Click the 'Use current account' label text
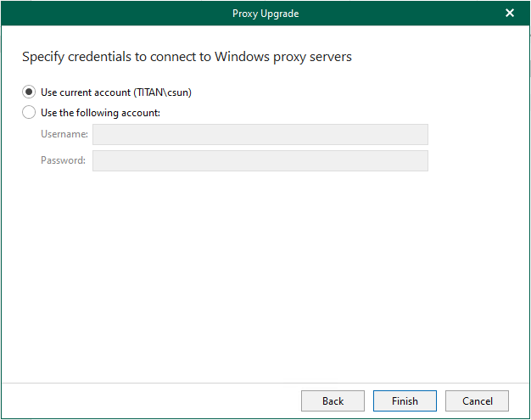531x420 pixels. (86, 92)
